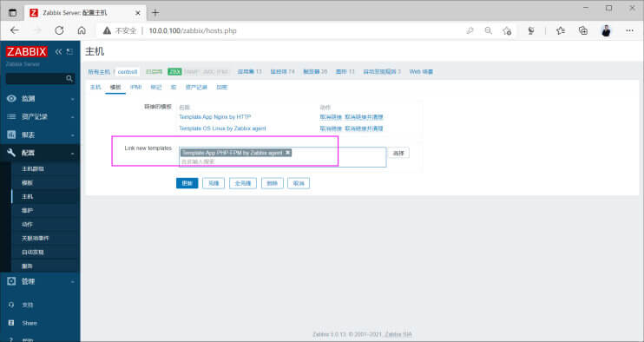The image size is (644, 342).
Task: Click the browser extension icon
Action: point(531,30)
